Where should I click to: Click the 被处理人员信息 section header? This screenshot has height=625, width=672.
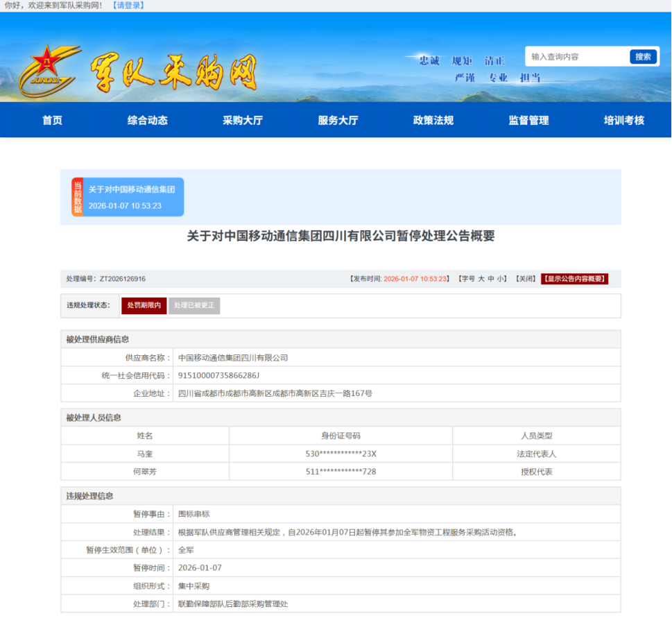tap(94, 418)
